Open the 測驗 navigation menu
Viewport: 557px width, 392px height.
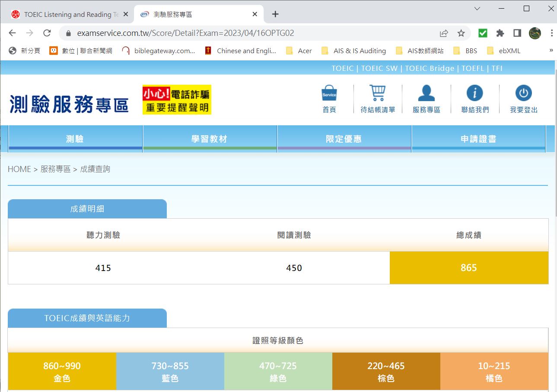75,139
